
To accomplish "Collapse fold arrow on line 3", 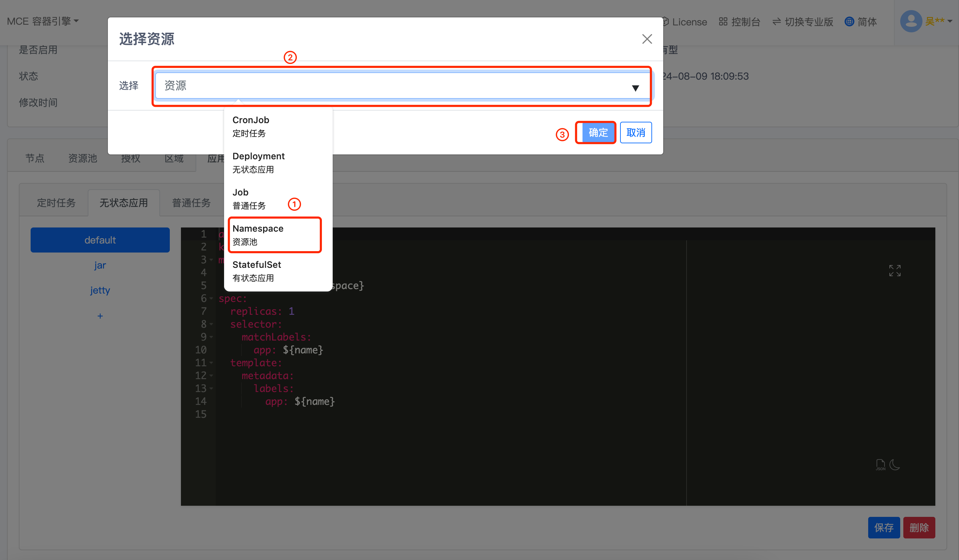I will point(211,259).
